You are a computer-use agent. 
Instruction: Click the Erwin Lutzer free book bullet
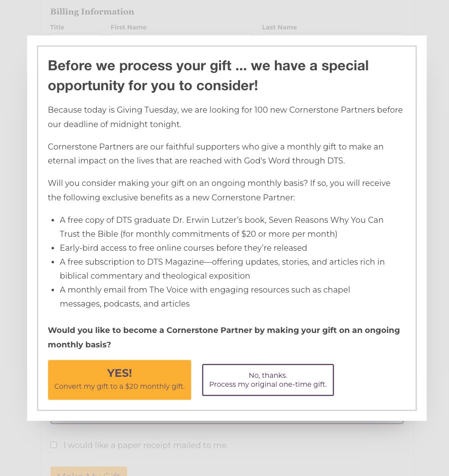point(222,227)
